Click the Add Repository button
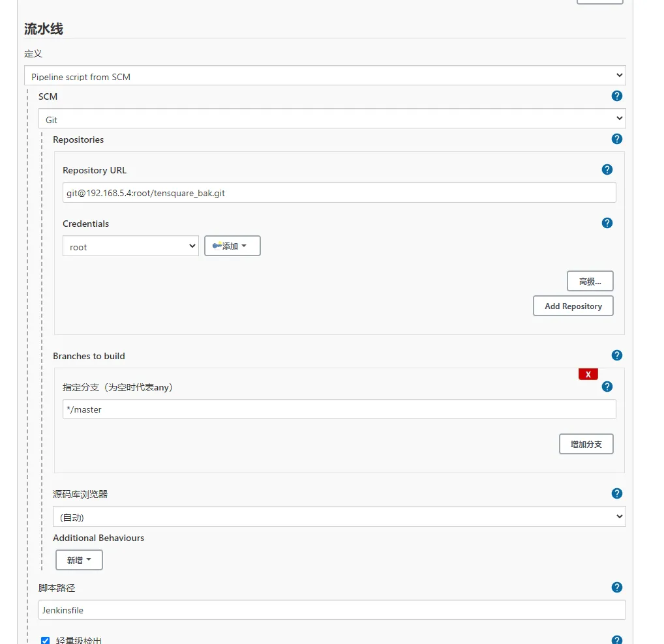This screenshot has width=664, height=644. [x=573, y=306]
